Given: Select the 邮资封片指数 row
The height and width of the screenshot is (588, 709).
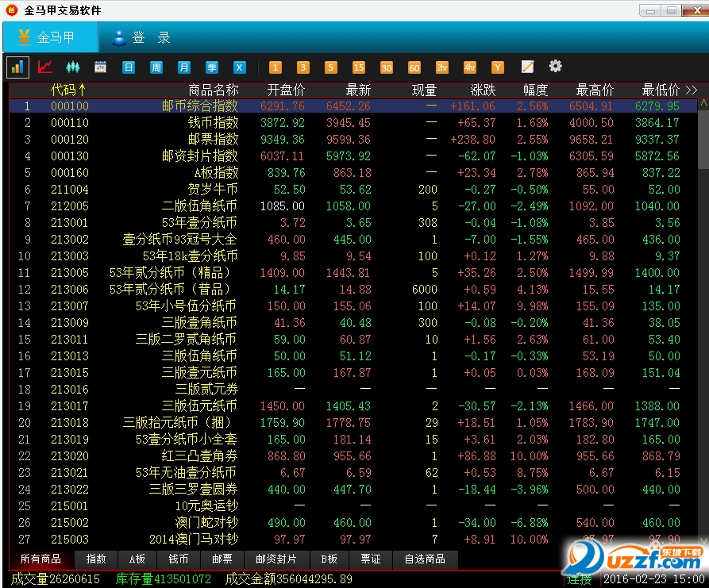Looking at the screenshot, I should pos(353,156).
